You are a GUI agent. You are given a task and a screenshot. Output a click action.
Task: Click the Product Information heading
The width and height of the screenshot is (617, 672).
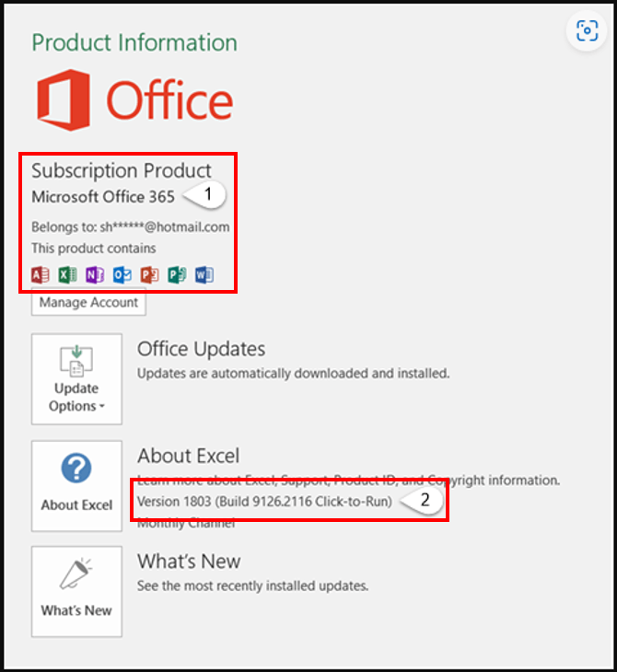[134, 43]
